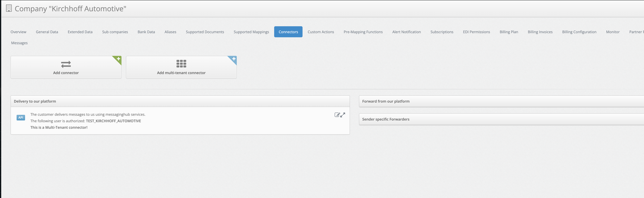Click the green plus corner on Add connector
Viewport: 644px width, 198px height.
pyautogui.click(x=118, y=59)
